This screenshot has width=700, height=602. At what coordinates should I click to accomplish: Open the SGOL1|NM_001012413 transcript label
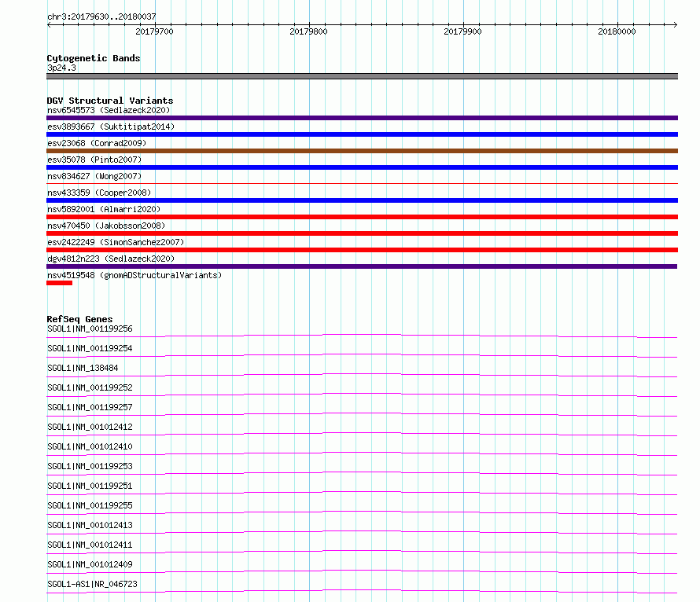click(90, 525)
